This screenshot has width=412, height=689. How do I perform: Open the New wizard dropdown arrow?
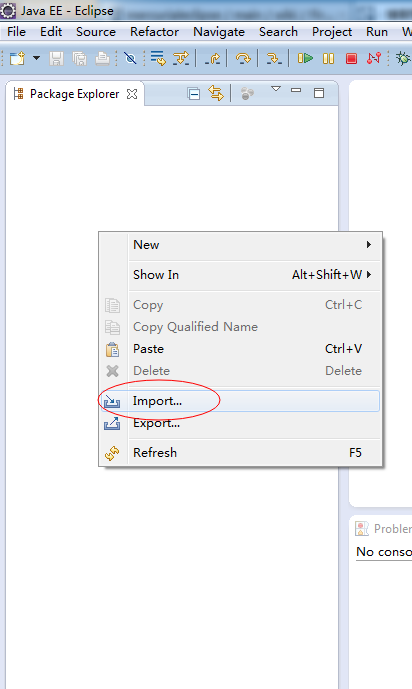click(x=36, y=58)
